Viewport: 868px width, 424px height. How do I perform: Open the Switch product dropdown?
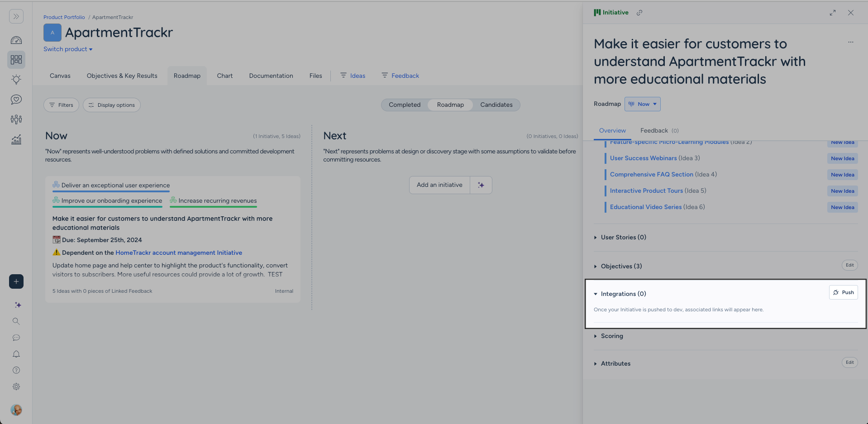68,49
